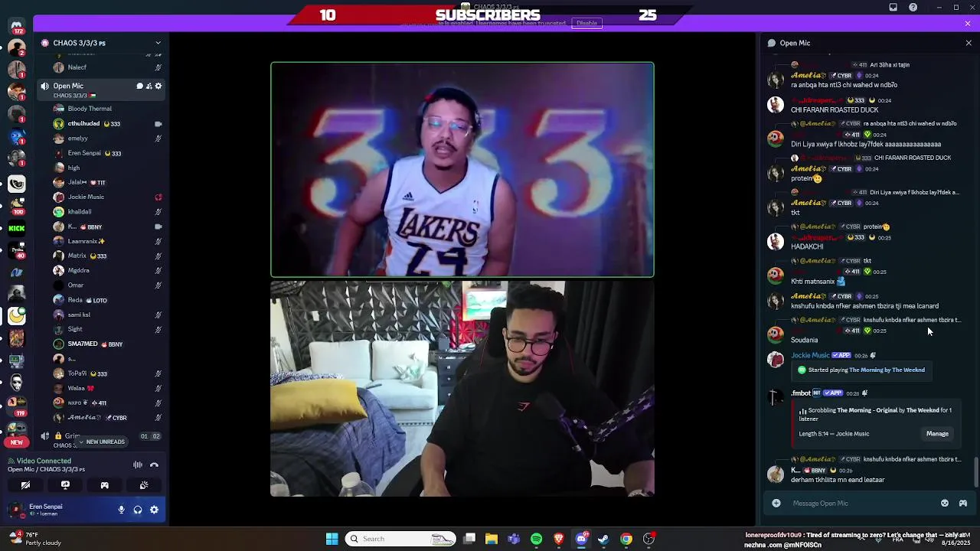Select user Mgddra in voice list
The height and width of the screenshot is (551, 980).
(107, 270)
